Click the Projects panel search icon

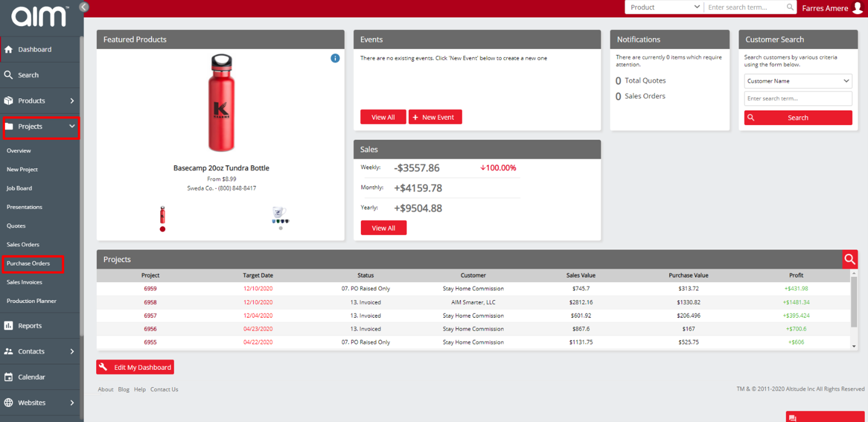click(850, 259)
